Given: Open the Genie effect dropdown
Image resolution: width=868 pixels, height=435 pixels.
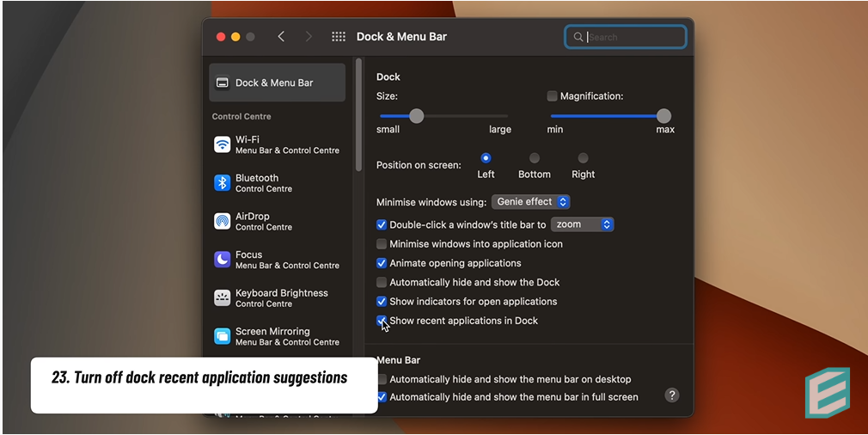Looking at the screenshot, I should coord(531,202).
